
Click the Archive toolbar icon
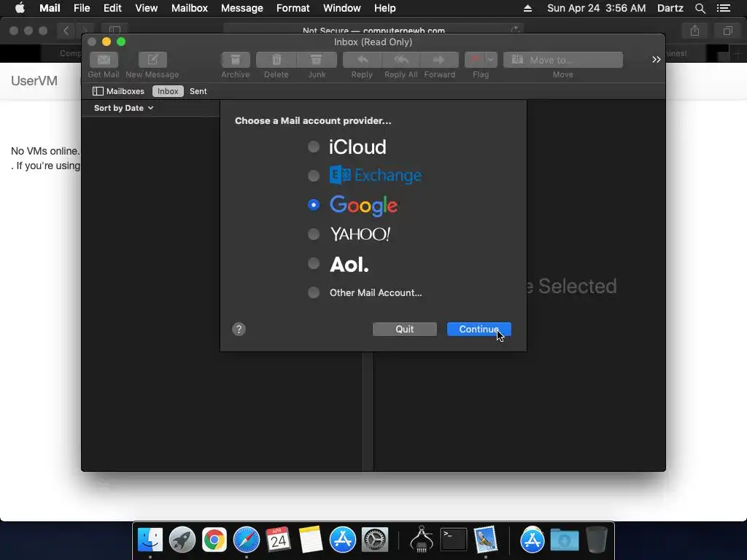pos(236,60)
